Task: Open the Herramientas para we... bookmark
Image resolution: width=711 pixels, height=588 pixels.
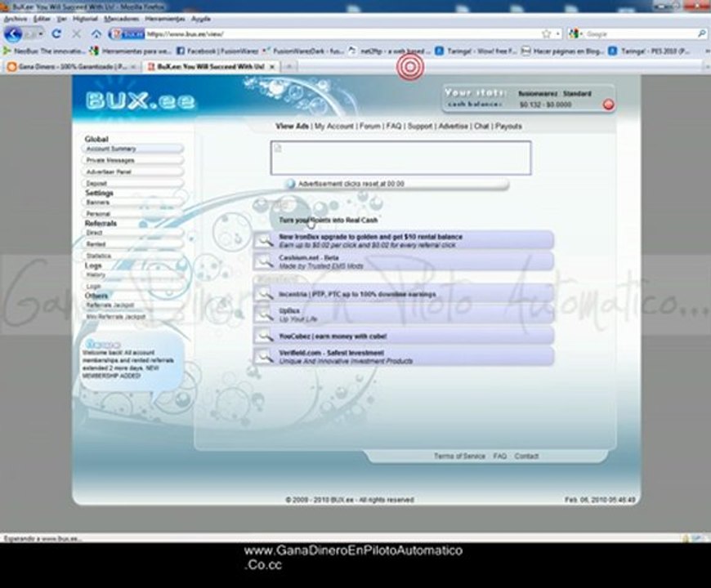Action: pyautogui.click(x=130, y=51)
